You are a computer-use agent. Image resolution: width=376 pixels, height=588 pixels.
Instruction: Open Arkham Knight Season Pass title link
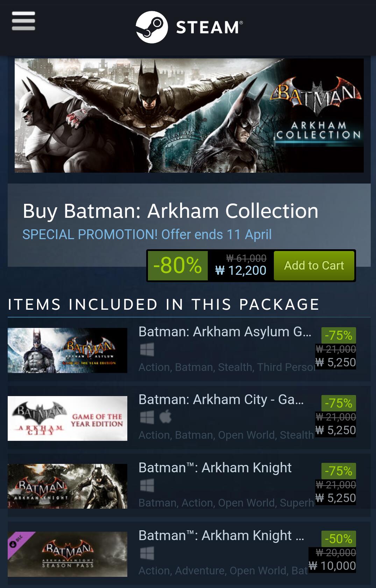(x=221, y=535)
